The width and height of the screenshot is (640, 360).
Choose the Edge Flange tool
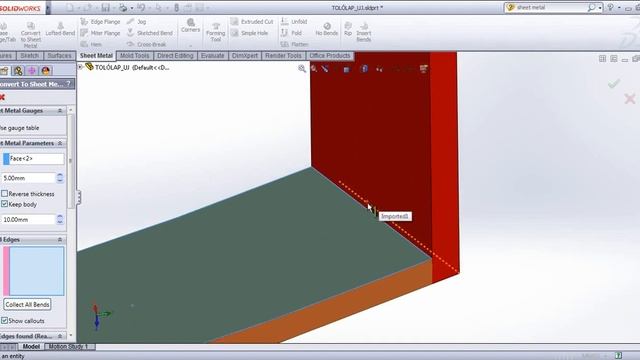tap(100, 22)
